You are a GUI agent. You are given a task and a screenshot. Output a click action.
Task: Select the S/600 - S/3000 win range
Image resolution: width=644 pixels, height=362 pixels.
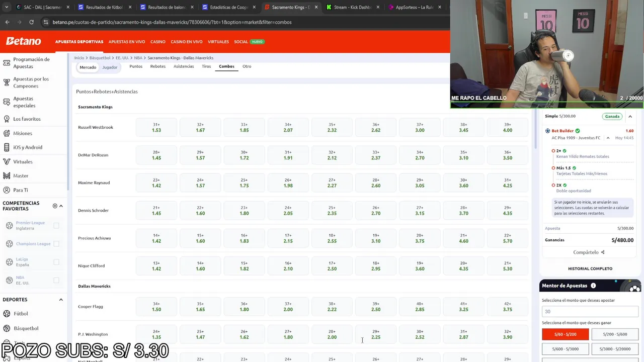click(565, 348)
